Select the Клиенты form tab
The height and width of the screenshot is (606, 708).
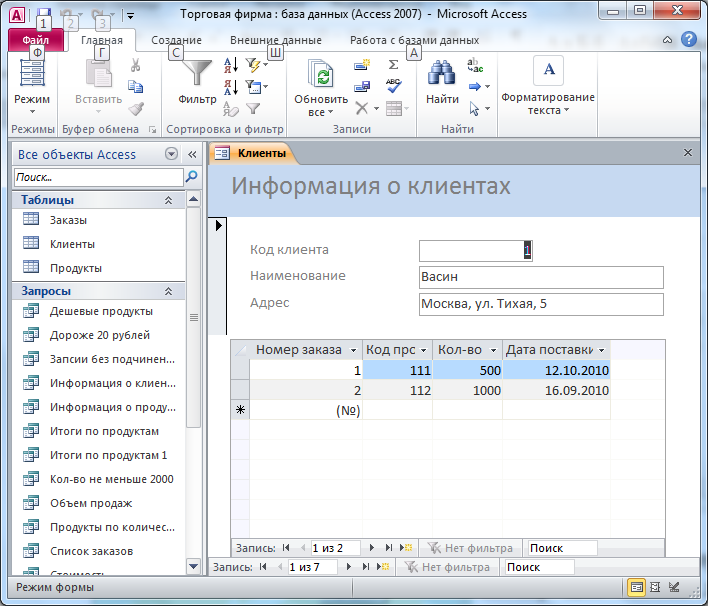(x=252, y=153)
